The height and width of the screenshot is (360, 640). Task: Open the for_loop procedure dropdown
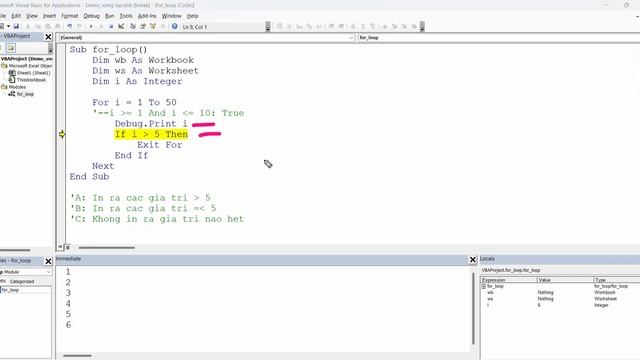coord(499,38)
